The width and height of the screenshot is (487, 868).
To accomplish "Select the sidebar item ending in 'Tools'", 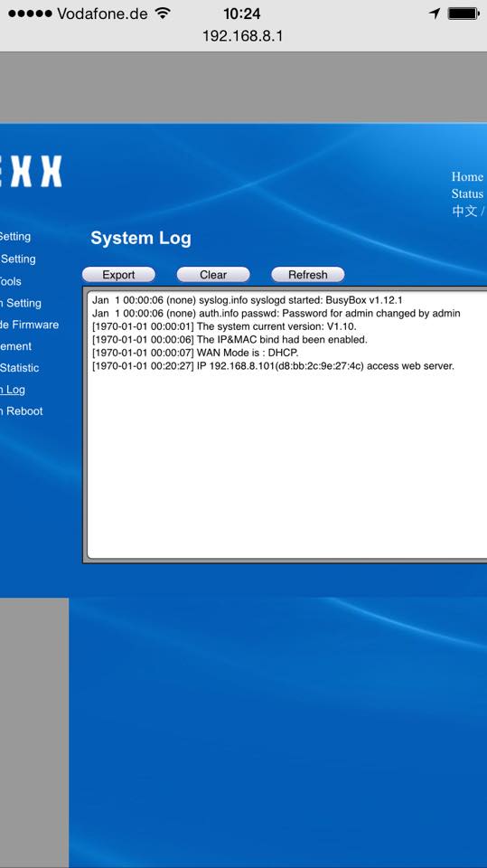I will (x=11, y=281).
